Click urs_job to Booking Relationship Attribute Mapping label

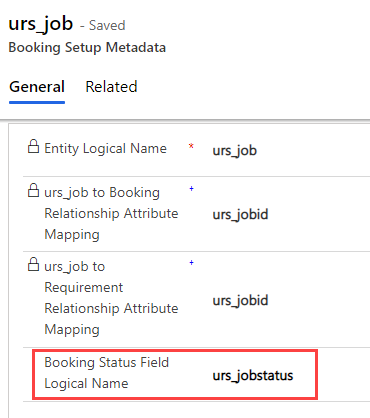(111, 213)
